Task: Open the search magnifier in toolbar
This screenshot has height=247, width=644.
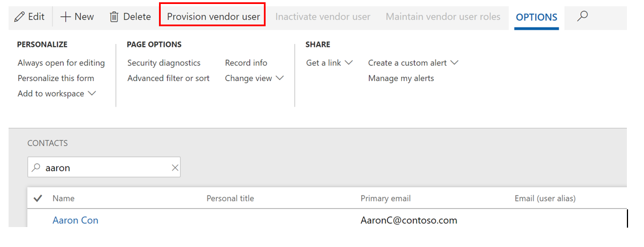Action: pos(582,17)
